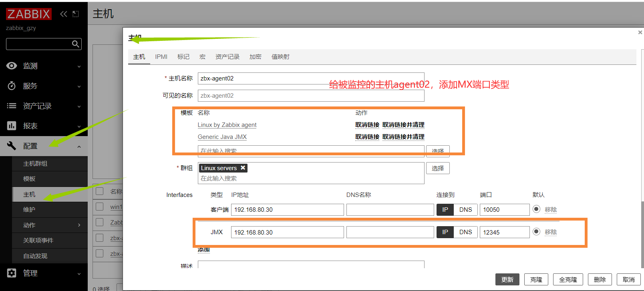The image size is (644, 291).
Task: Close the host dialog
Action: (640, 32)
